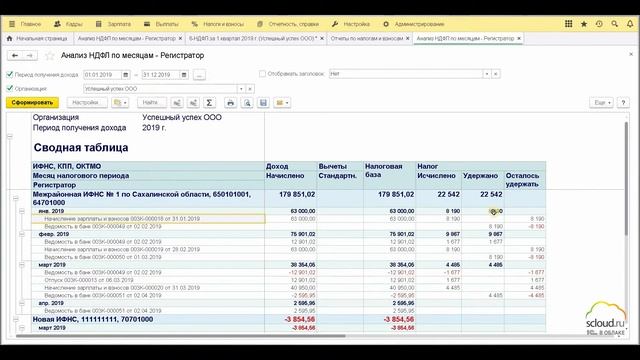The image size is (640, 360).
Task: Open the Еще menu dropdown
Action: (x=602, y=103)
